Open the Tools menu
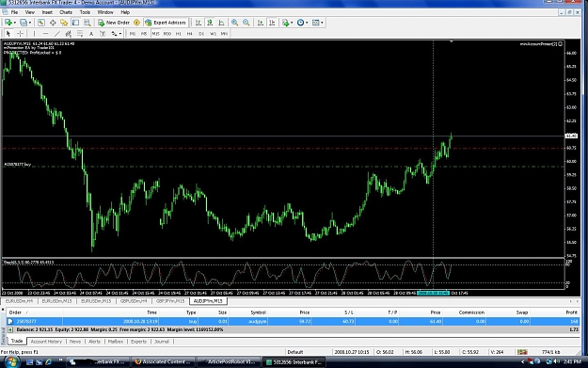588x368 pixels. (85, 12)
